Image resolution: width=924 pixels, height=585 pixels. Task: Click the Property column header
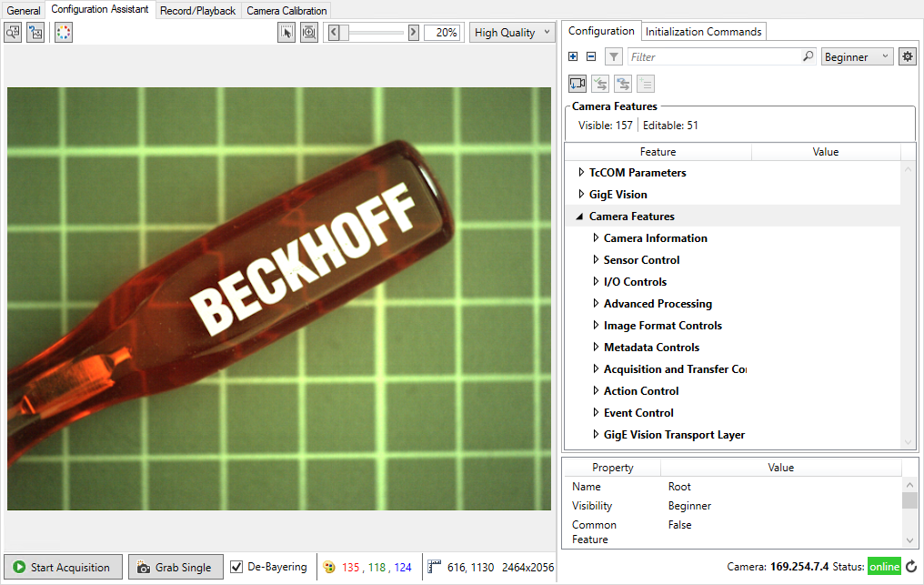coord(612,467)
